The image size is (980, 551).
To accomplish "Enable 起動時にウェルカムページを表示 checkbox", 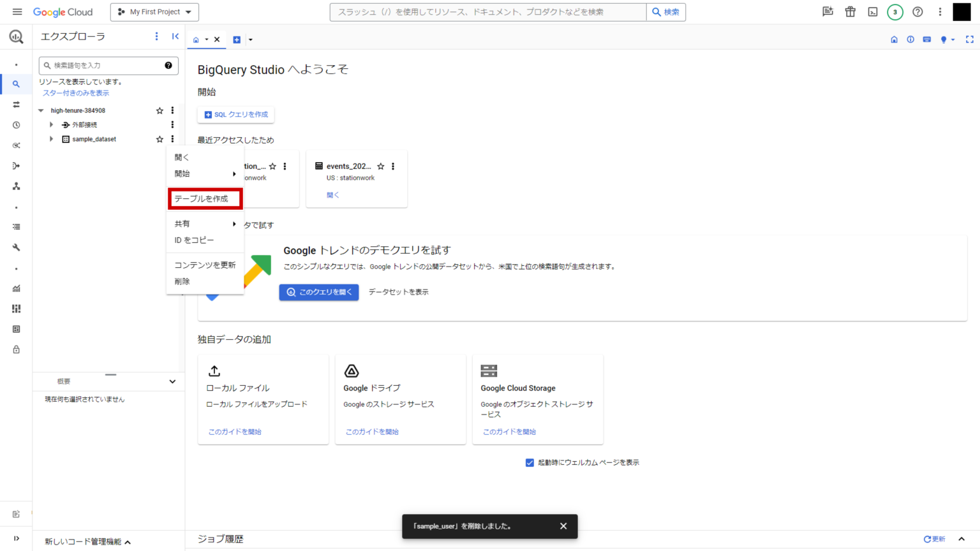I will tap(530, 462).
